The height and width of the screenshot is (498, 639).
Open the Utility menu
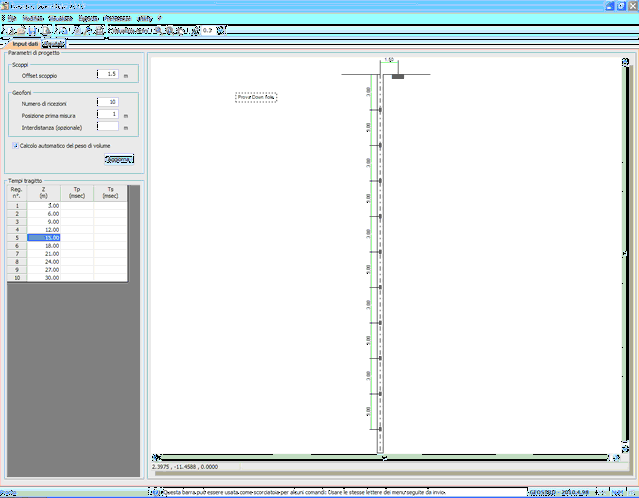click(x=145, y=18)
